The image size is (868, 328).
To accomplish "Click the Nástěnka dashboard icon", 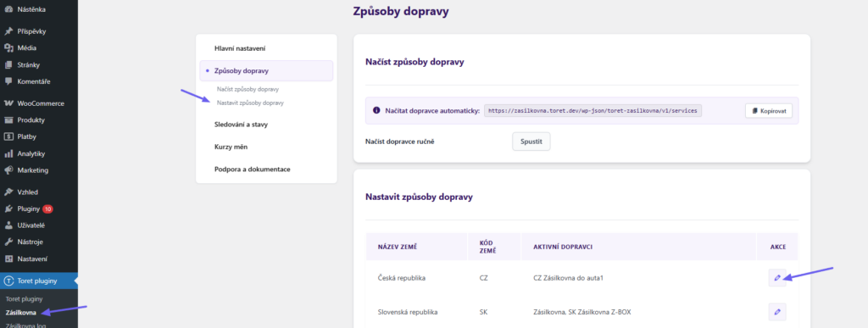I will click(x=8, y=9).
